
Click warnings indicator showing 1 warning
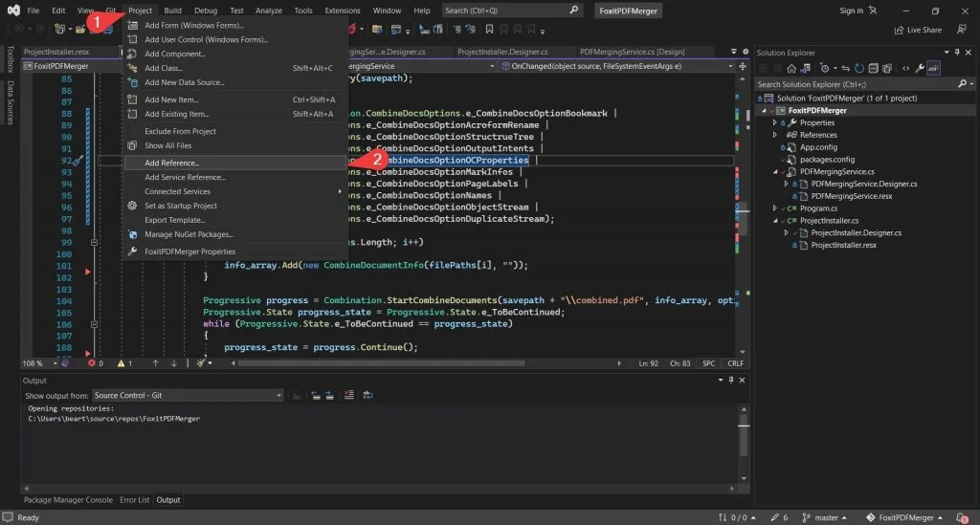(x=124, y=363)
